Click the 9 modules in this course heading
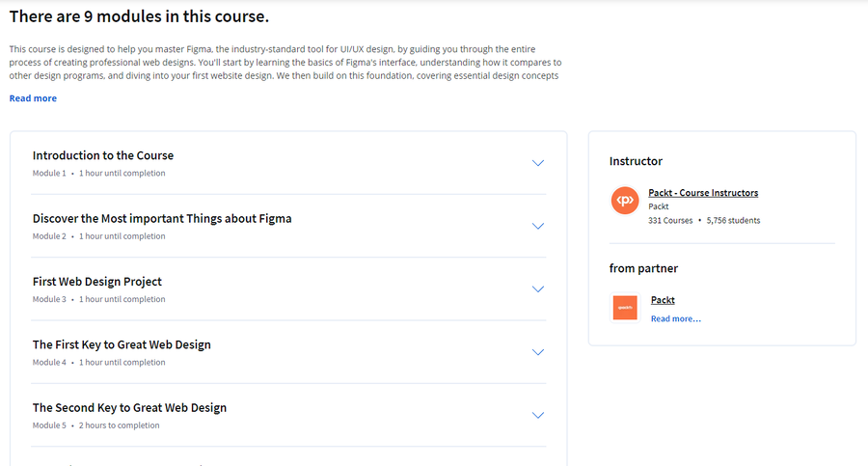Image resolution: width=868 pixels, height=466 pixels. point(139,16)
